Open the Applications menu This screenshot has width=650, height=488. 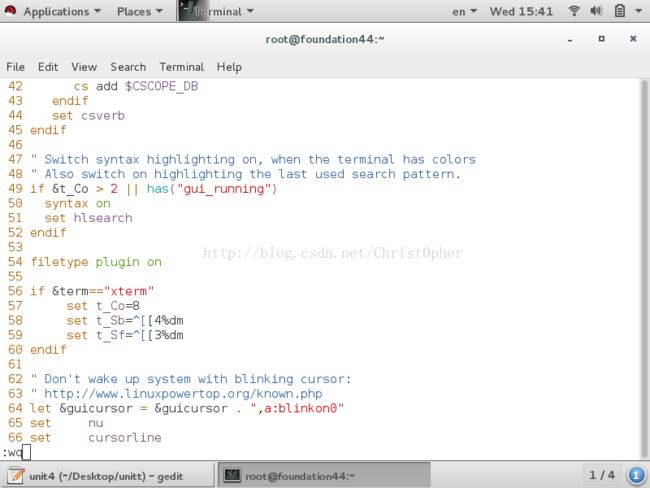pos(62,11)
